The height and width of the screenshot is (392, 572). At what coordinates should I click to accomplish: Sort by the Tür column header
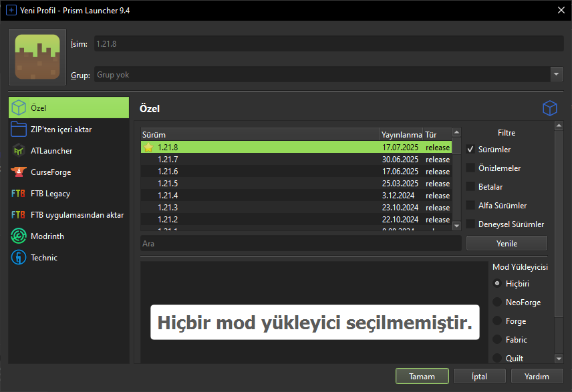pyautogui.click(x=438, y=134)
